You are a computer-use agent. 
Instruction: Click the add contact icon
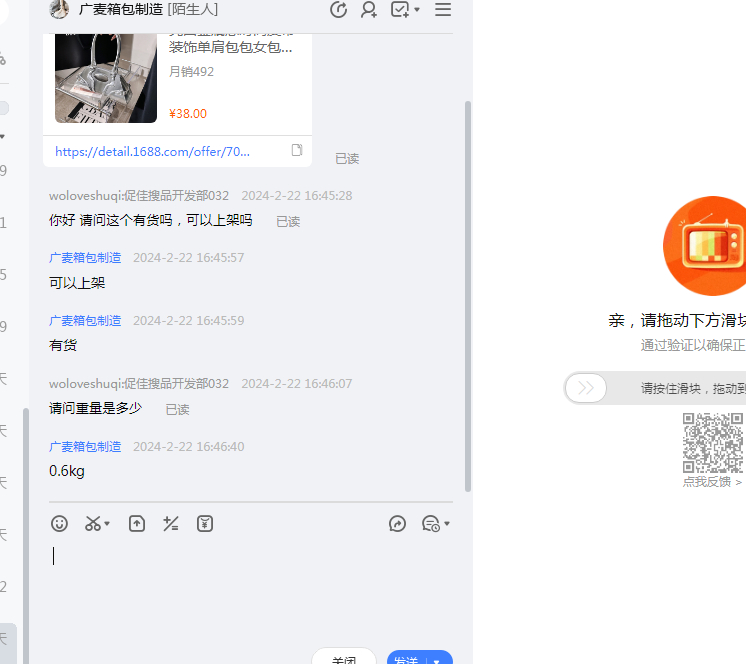(x=369, y=10)
